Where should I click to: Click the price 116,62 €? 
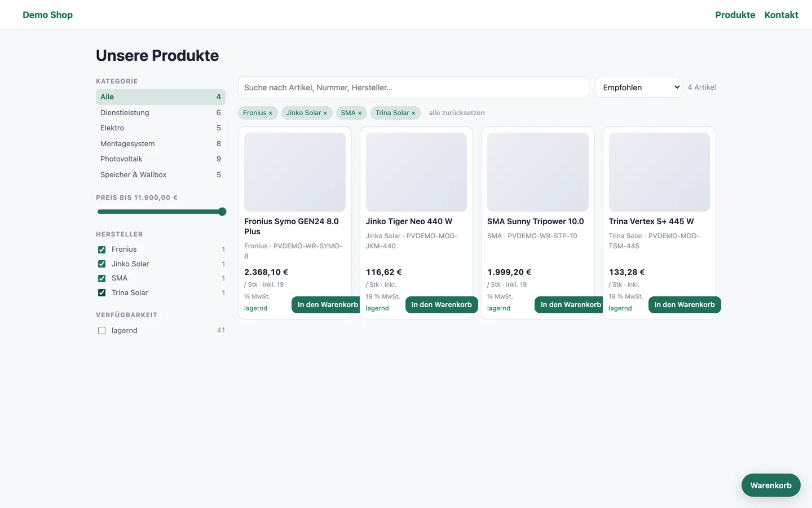coord(384,272)
